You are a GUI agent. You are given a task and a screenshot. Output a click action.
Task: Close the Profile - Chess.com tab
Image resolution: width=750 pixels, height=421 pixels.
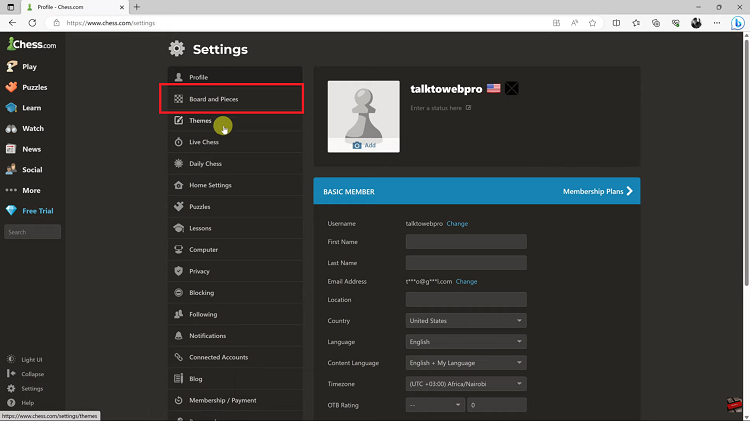(121, 7)
